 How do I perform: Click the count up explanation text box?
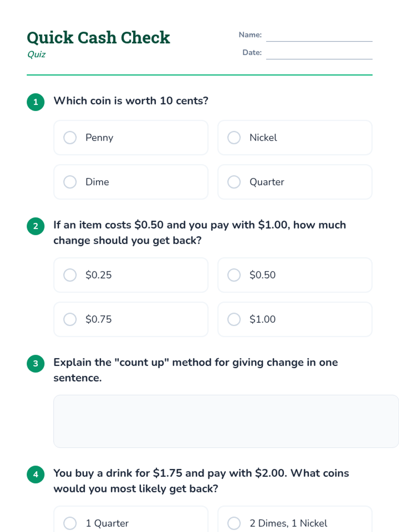[x=225, y=421]
